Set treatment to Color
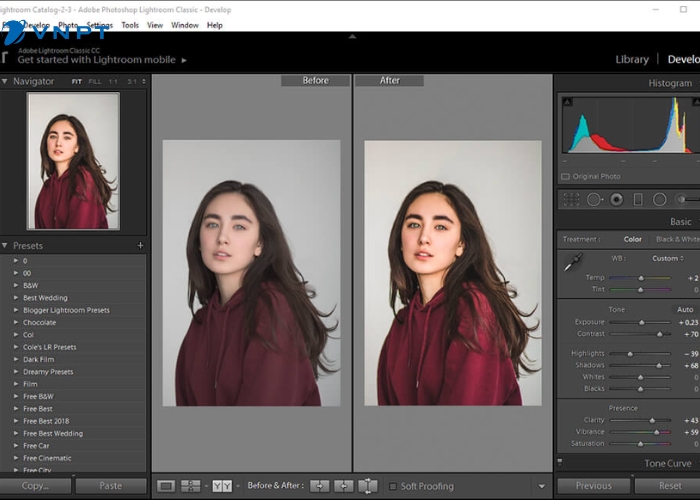The image size is (700, 500). point(633,239)
